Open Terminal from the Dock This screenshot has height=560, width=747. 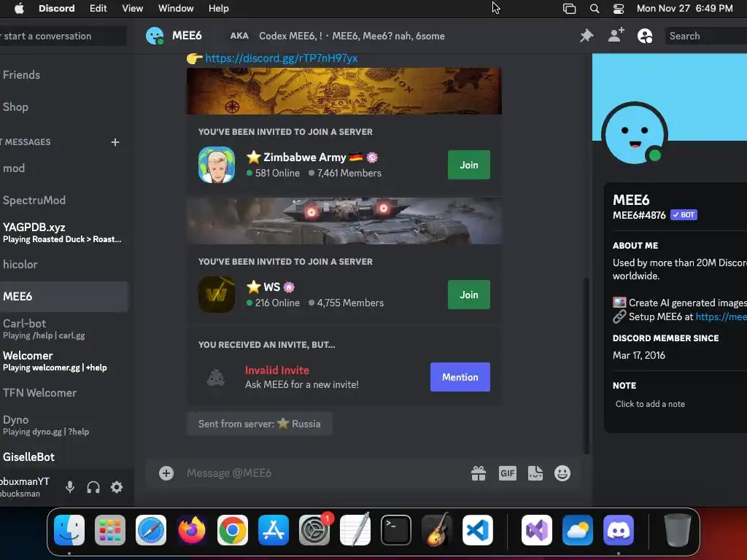396,530
